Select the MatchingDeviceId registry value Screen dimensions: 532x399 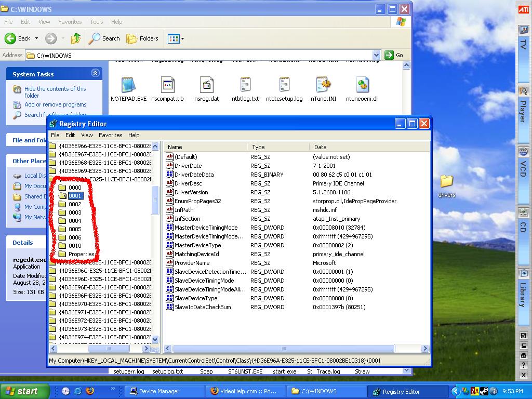pyautogui.click(x=196, y=254)
